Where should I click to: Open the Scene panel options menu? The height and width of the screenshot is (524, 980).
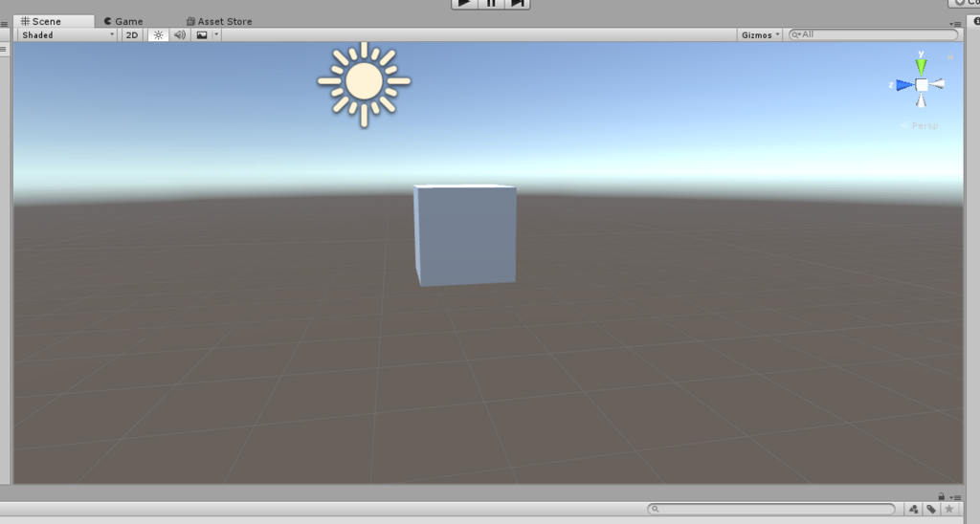click(955, 24)
